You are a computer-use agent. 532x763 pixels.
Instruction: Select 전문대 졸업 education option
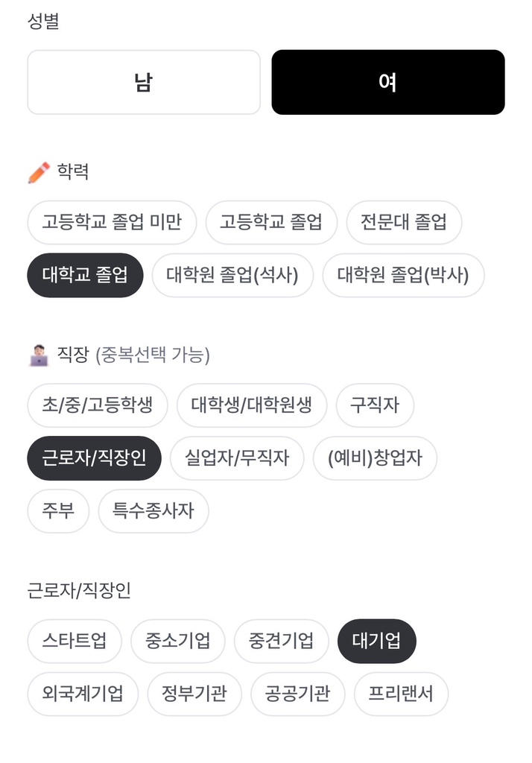[x=405, y=222]
